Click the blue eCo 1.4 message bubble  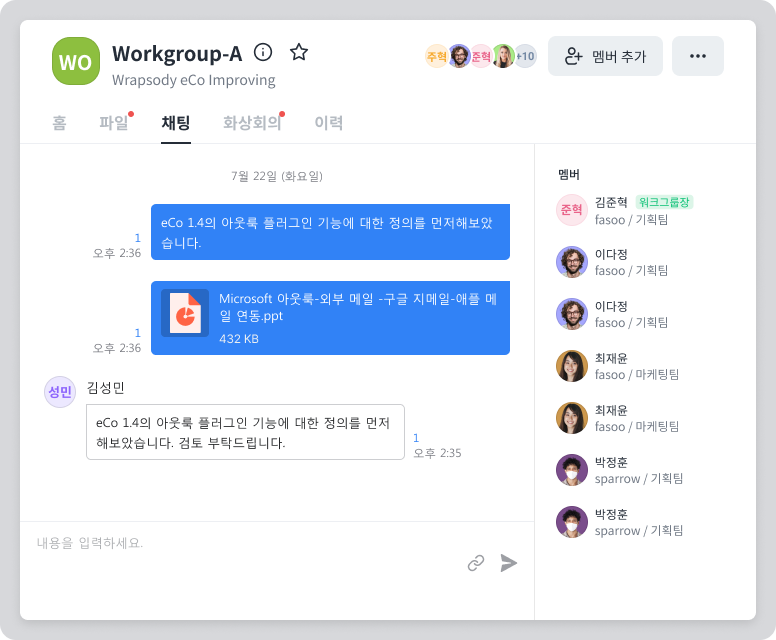[330, 232]
